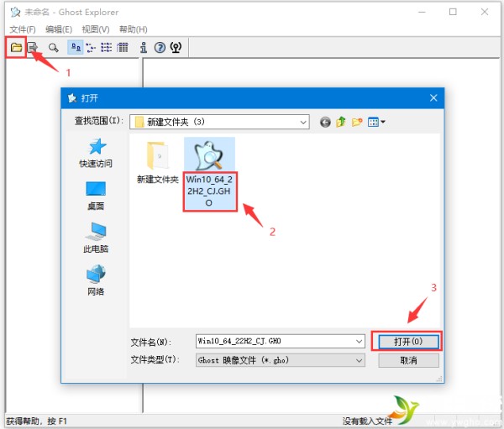Image resolution: width=504 pixels, height=429 pixels.
Task: Click the help question mark icon
Action: coord(160,48)
